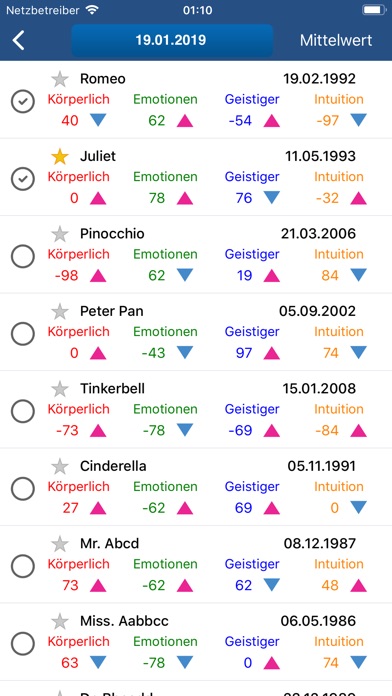Screen dimensions: 392x696
Task: Open the 19.01.2019 date picker
Action: [172, 40]
